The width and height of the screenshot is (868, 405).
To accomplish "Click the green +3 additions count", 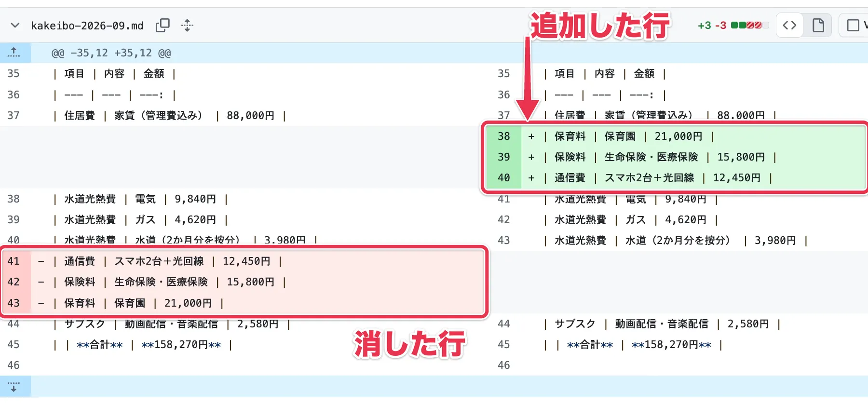I will [704, 25].
